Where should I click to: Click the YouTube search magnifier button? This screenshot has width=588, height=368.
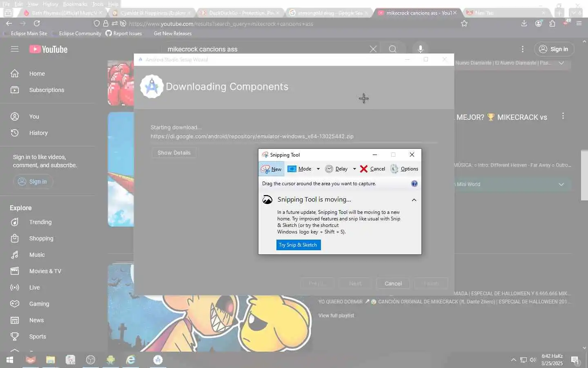click(x=392, y=49)
